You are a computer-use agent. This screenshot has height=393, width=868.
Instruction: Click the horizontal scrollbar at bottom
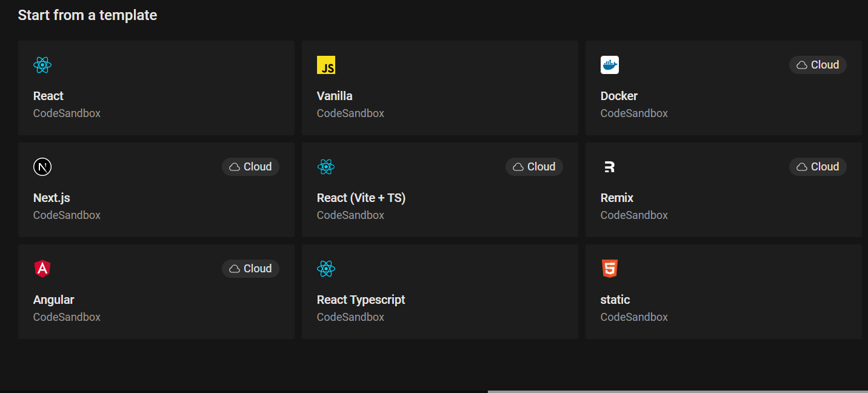678,391
